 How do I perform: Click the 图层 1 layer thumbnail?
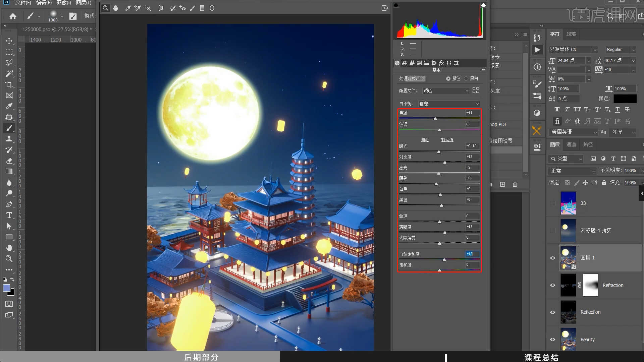[x=568, y=257]
